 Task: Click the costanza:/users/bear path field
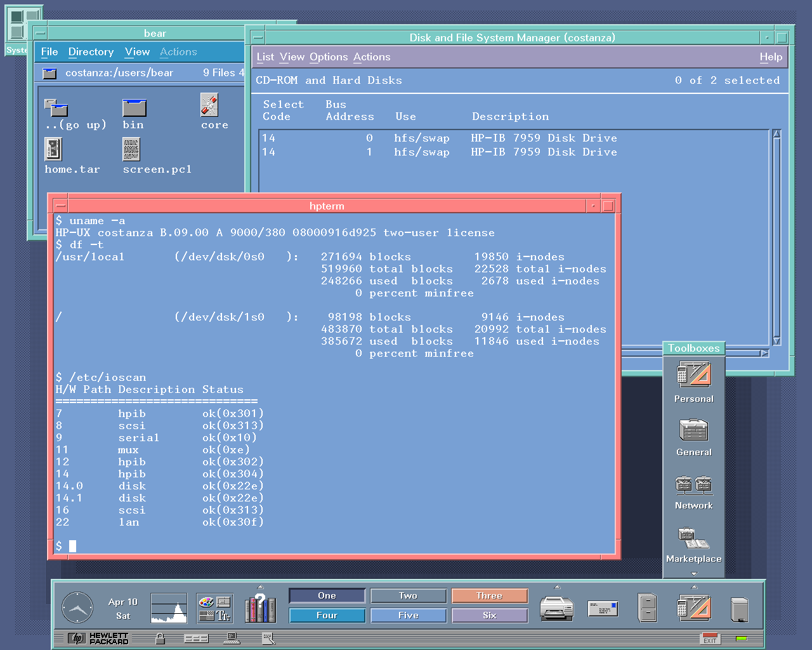tap(119, 72)
